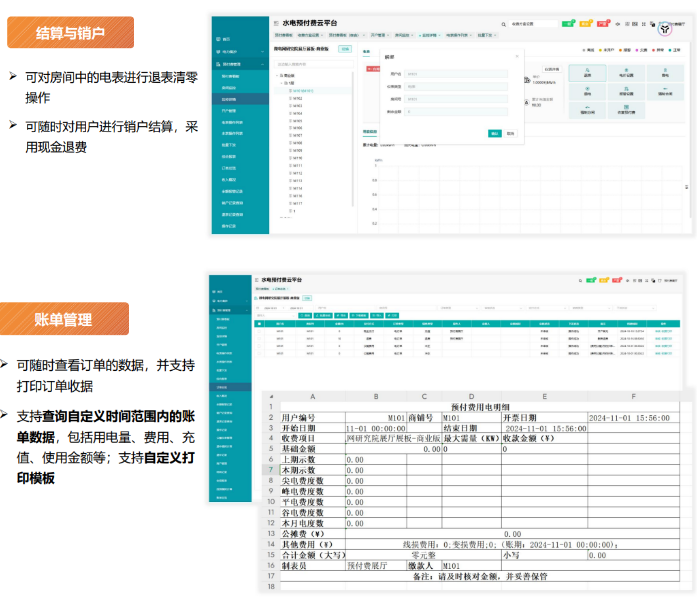Click spreadsheet select-all corner triangle
This screenshot has height=616, width=697.
pos(271,396)
